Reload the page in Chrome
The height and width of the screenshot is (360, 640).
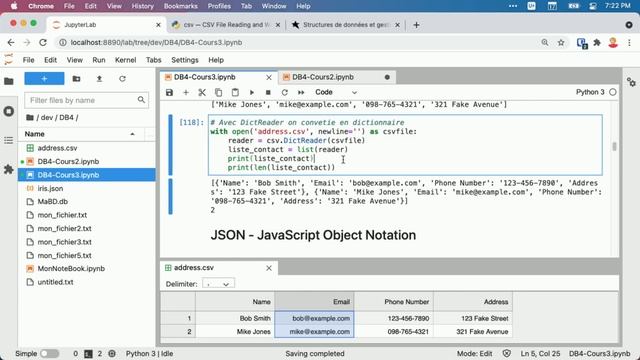[42, 42]
